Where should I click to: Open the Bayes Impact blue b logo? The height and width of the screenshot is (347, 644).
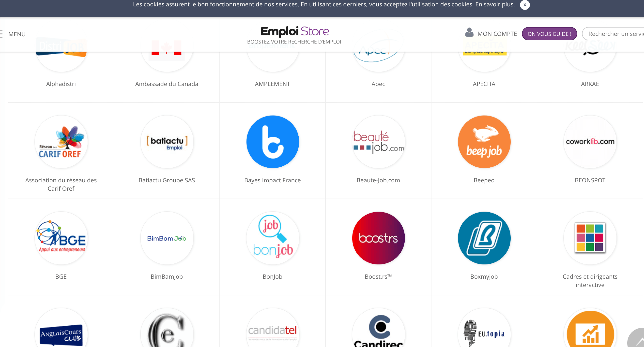[273, 142]
